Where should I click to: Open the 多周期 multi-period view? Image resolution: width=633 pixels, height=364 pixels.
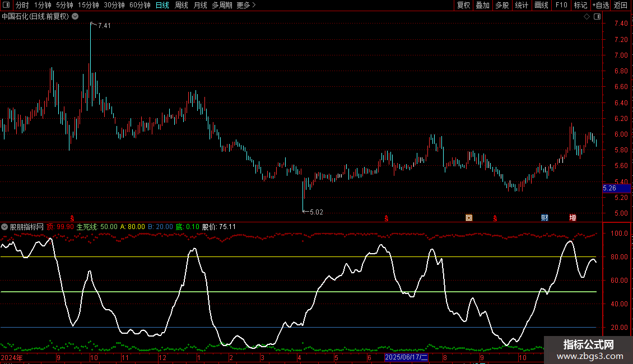point(222,5)
